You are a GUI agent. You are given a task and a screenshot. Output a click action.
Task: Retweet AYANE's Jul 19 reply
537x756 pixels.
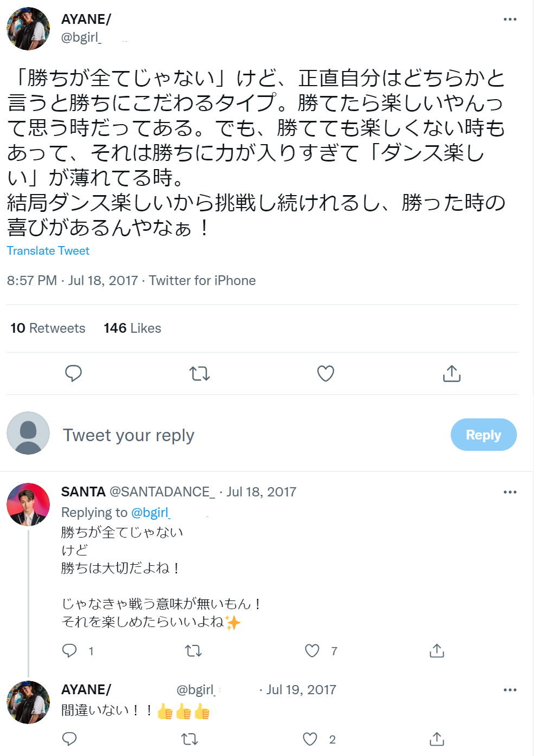[x=190, y=739]
